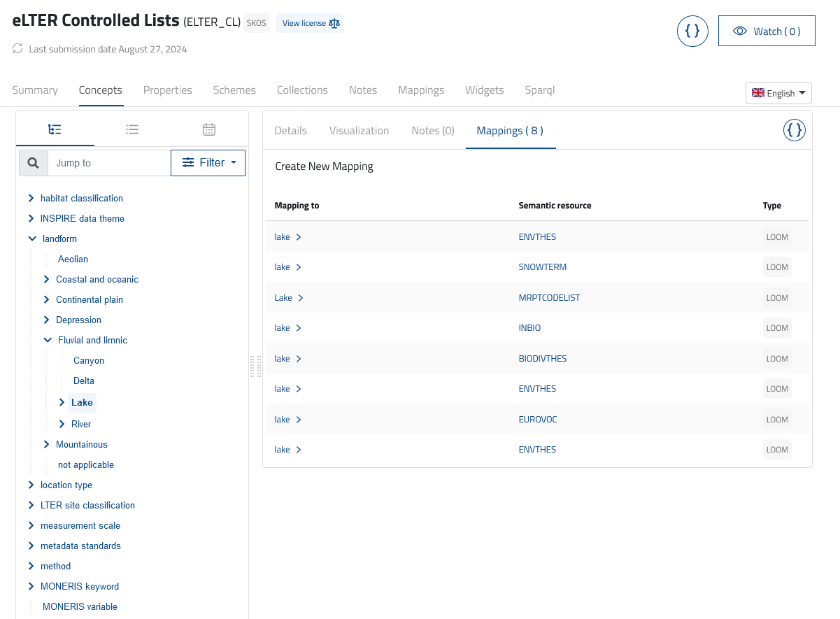840x619 pixels.
Task: Open the Schemes tab
Action: tap(234, 90)
